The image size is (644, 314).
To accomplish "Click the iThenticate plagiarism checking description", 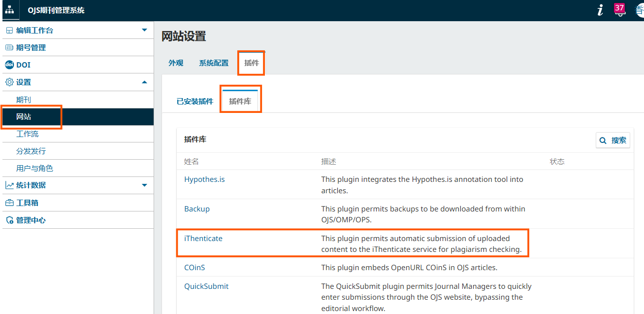I will [x=421, y=244].
